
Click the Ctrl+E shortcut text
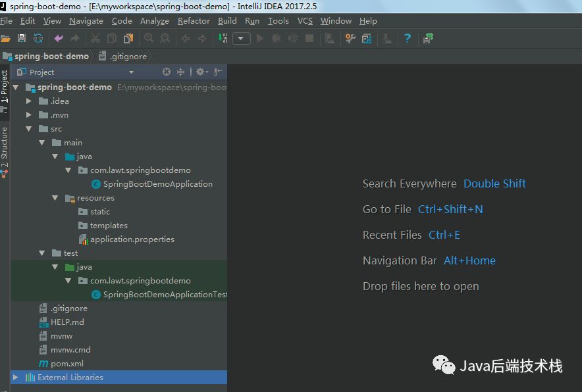(x=444, y=235)
